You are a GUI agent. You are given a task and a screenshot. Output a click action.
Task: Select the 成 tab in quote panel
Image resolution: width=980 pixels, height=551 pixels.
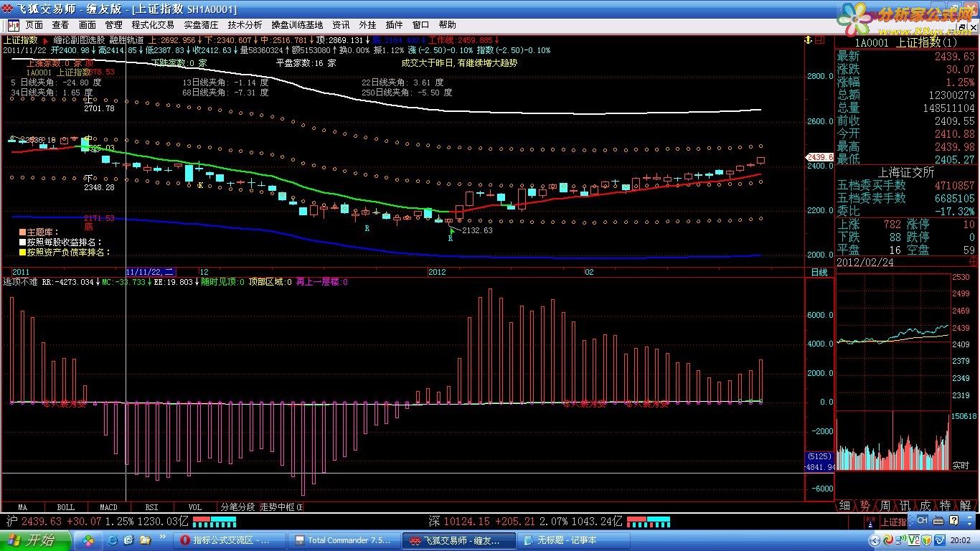[x=925, y=506]
